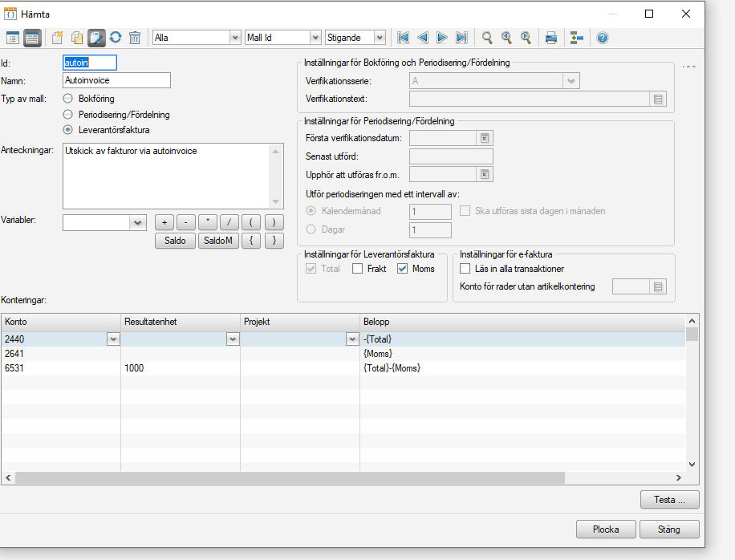Choose Periodisering/Fördelning template type
Image resolution: width=735 pixels, height=560 pixels.
pyautogui.click(x=68, y=115)
